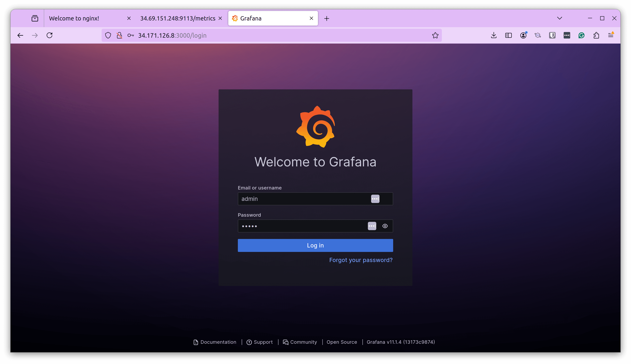
Task: Open a new tab with plus
Action: (327, 18)
